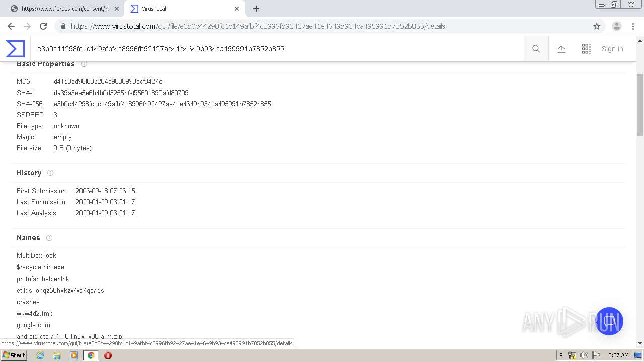Click the name $recycle.bin.exe
This screenshot has width=644, height=362.
[40, 267]
